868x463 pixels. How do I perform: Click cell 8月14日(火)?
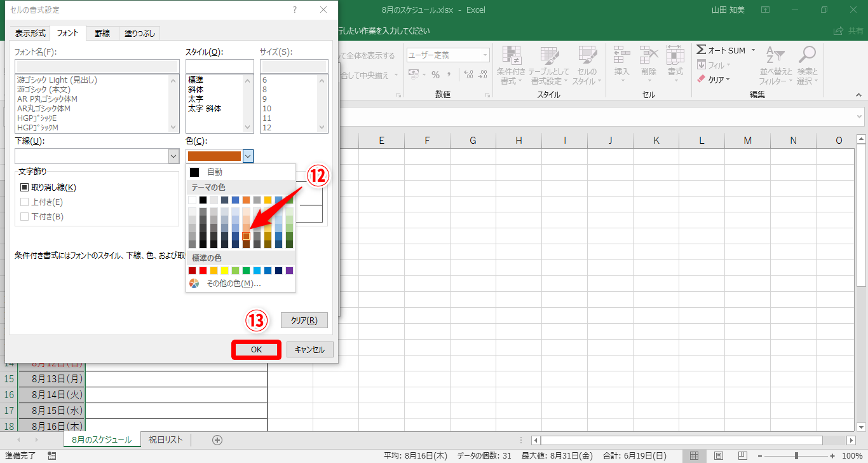pyautogui.click(x=52, y=395)
